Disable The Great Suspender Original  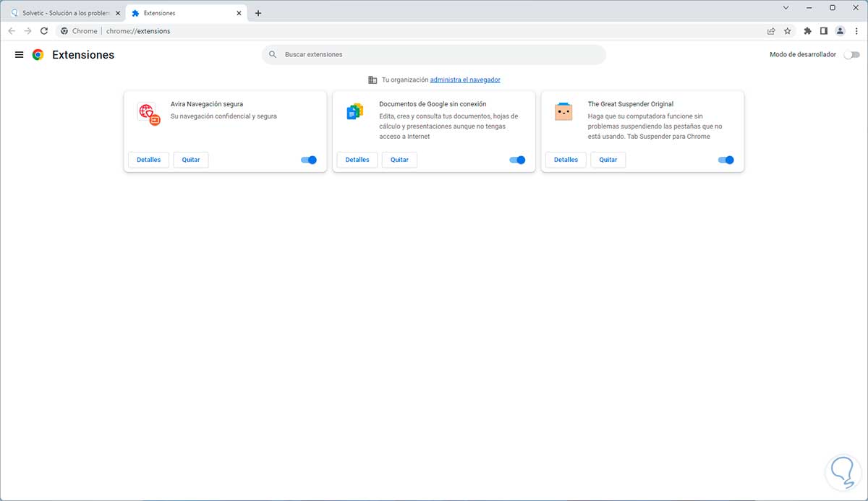(x=726, y=160)
